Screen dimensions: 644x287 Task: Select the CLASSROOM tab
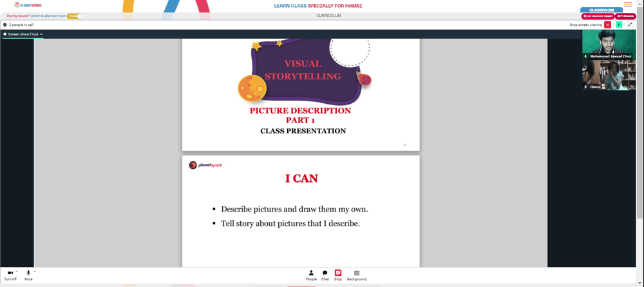tap(601, 10)
